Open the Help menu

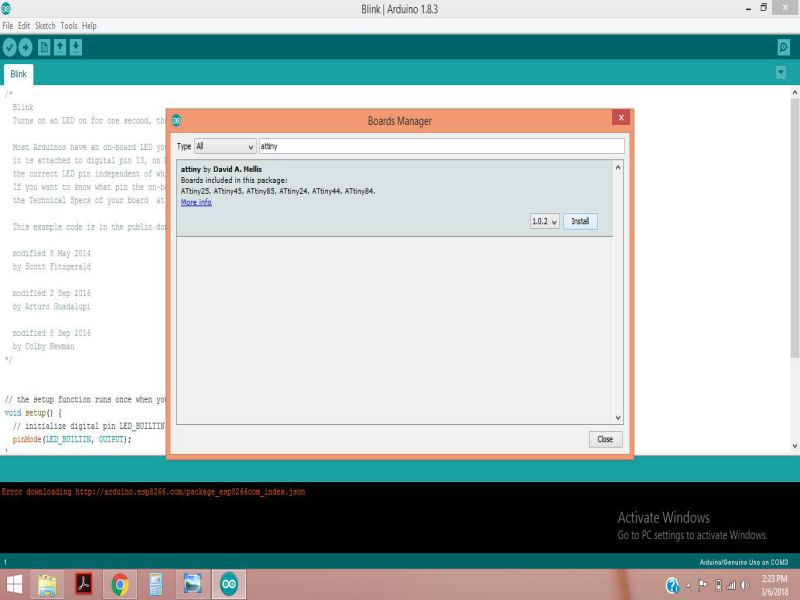[x=89, y=26]
